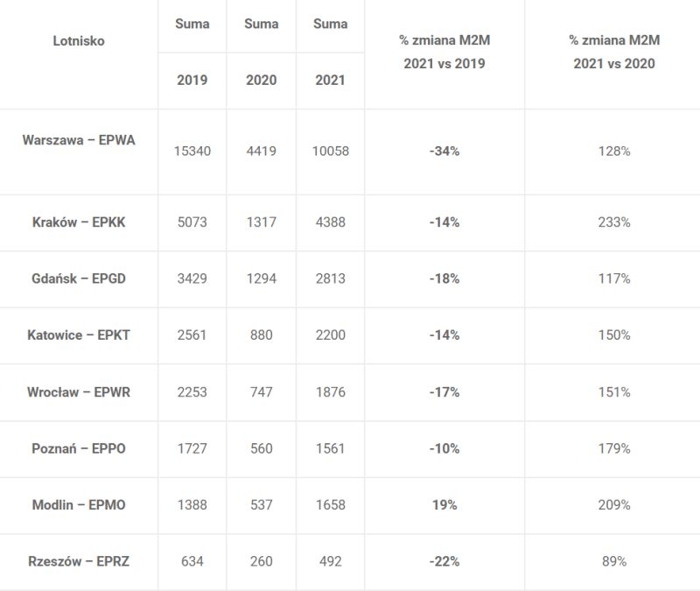This screenshot has height=591, width=700.
Task: Click the 2020 year column header
Action: tap(261, 80)
